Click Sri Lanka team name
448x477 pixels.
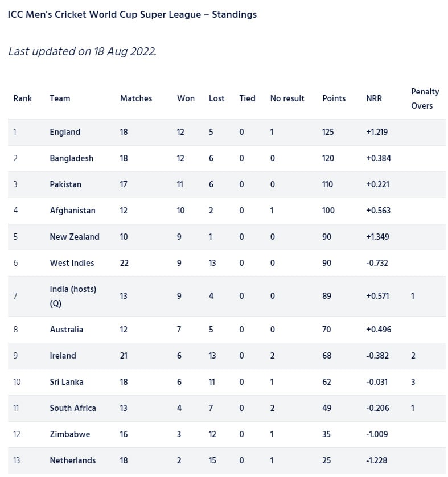click(x=67, y=382)
